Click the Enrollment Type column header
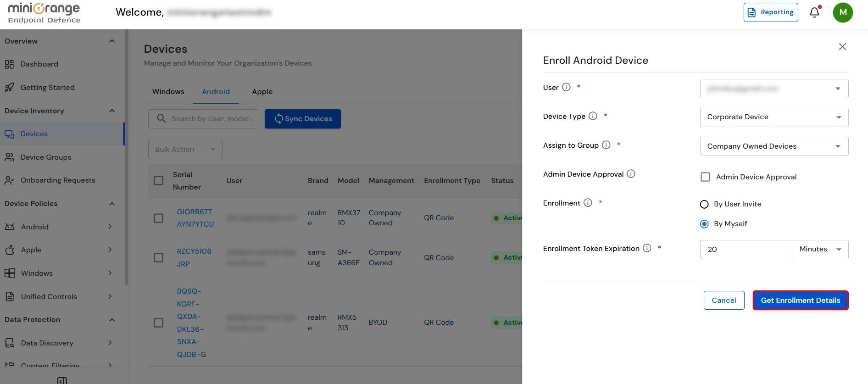 (452, 181)
